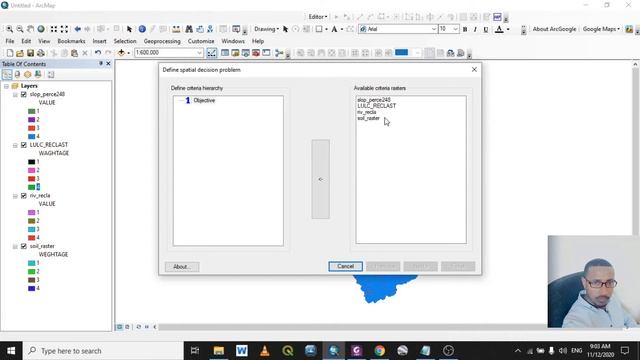Toggle visibility of soil_raster layer

(x=24, y=247)
